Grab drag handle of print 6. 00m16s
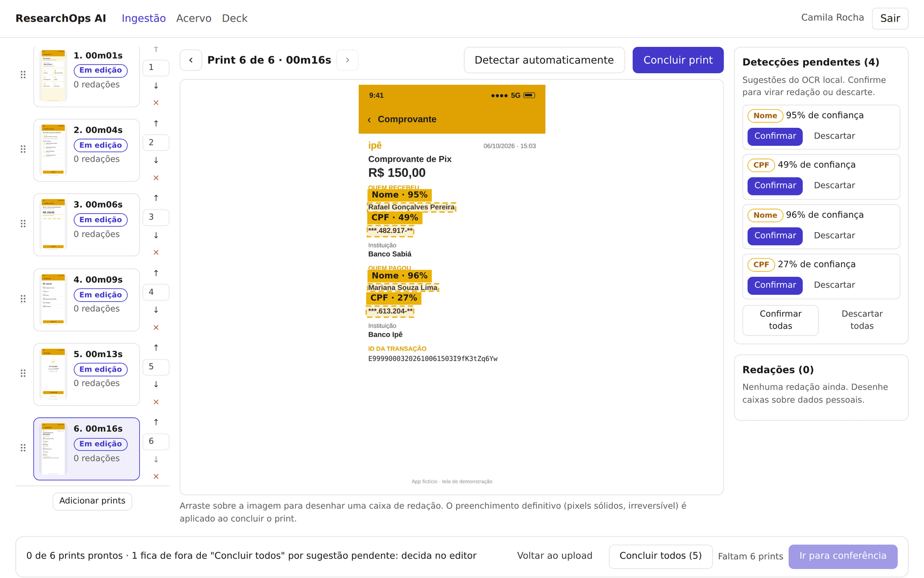Viewport: 924px width, 578px height. point(23,448)
